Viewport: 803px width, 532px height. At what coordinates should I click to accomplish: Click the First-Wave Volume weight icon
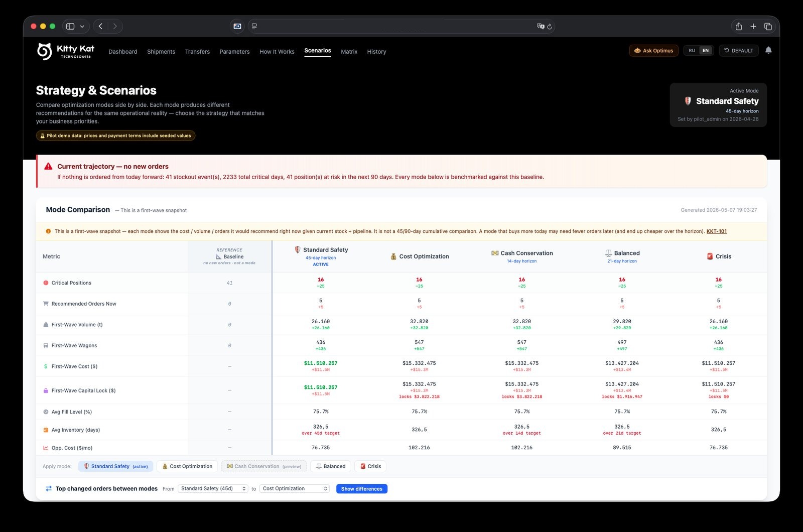46,325
